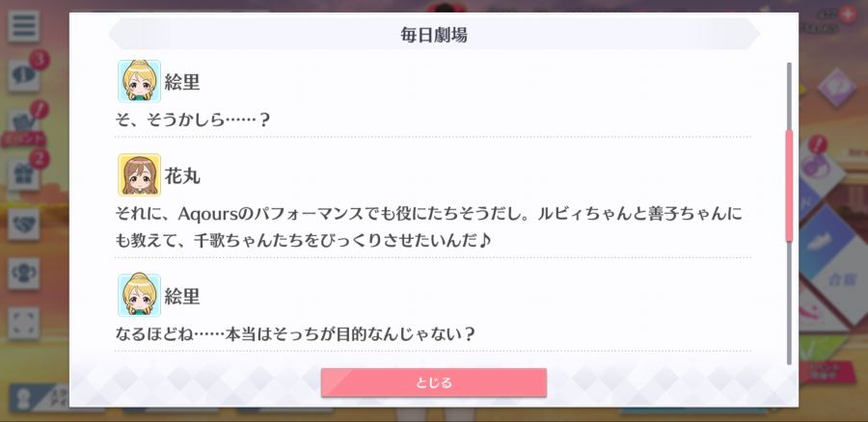868x422 pixels.
Task: Open the purple diamond icon on right
Action: pyautogui.click(x=836, y=88)
